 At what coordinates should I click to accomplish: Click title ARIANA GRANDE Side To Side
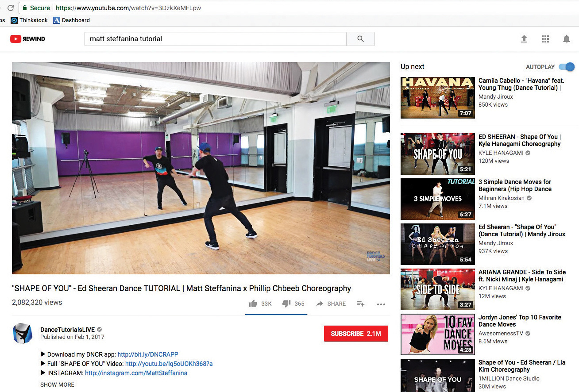point(522,276)
